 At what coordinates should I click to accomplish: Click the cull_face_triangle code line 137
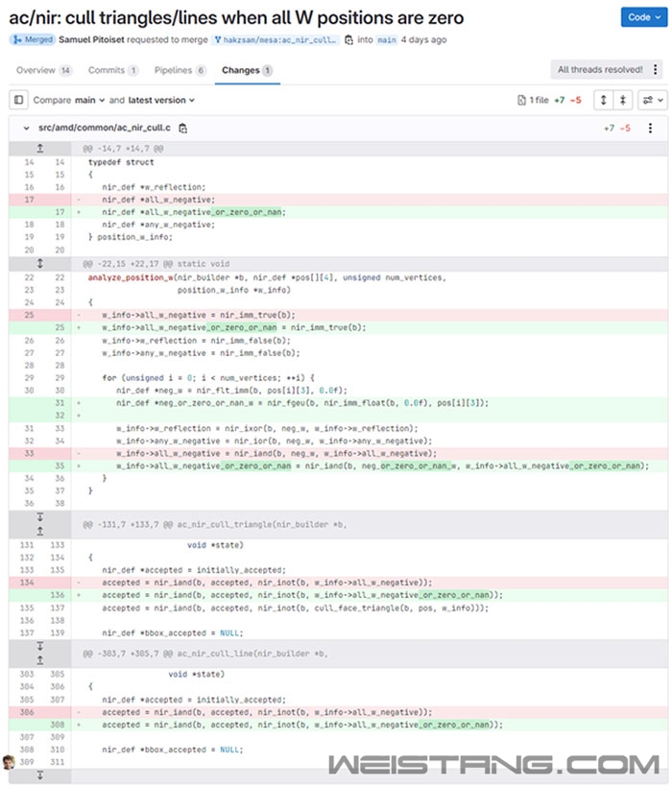pos(295,608)
